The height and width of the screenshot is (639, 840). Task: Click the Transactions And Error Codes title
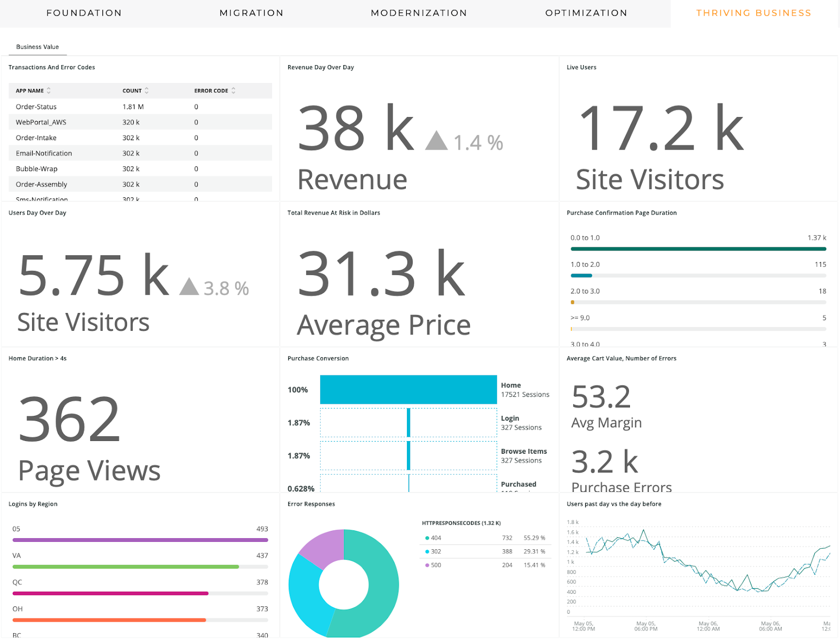click(52, 67)
